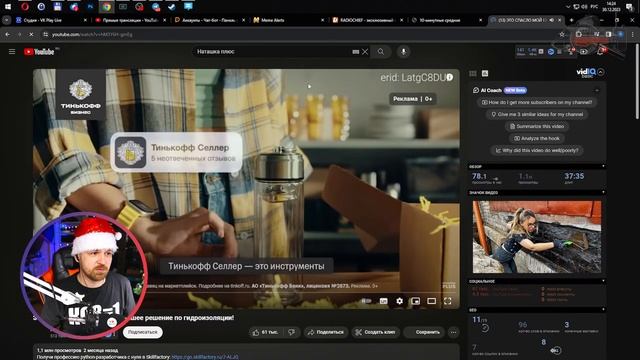Toggle subtitles in the video player
The height and width of the screenshot is (360, 640).
point(383,301)
